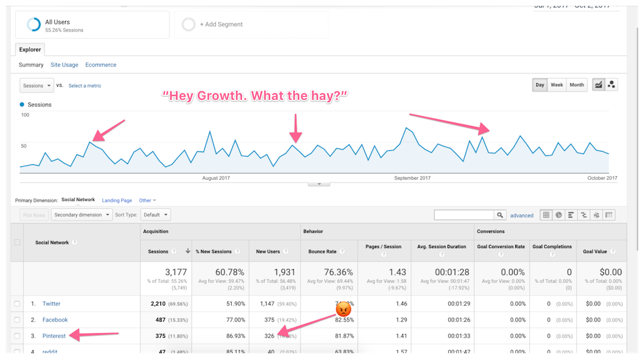Switch to motion chart icon

611,84
